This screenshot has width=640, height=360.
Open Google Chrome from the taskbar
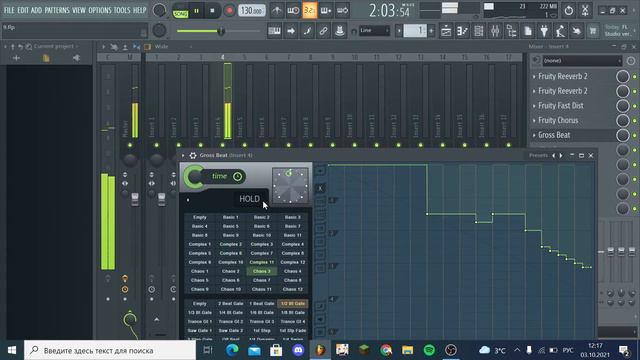pos(386,350)
